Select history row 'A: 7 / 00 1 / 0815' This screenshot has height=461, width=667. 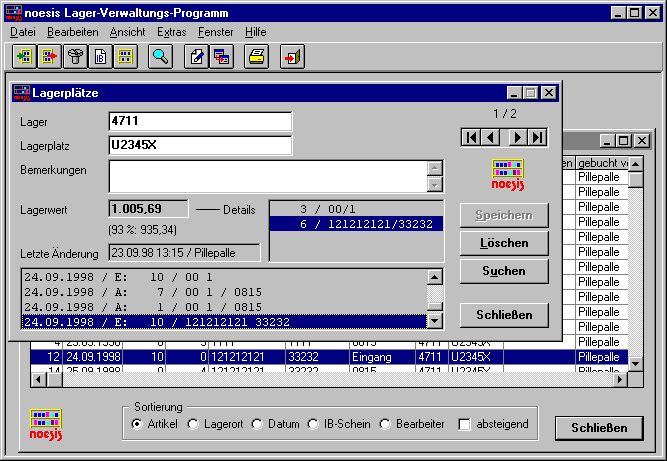tap(224, 292)
